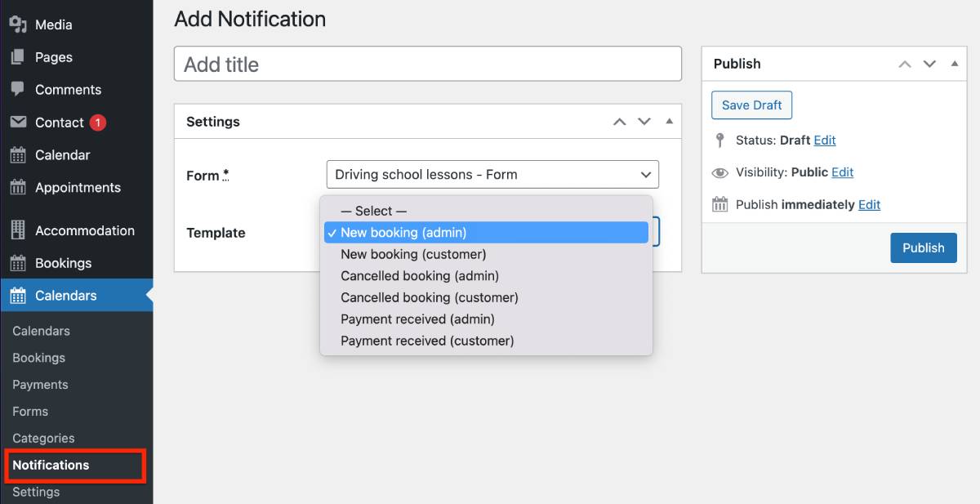Toggle the Settings panel collapse triangle
Viewport: 980px width, 504px height.
pos(669,122)
